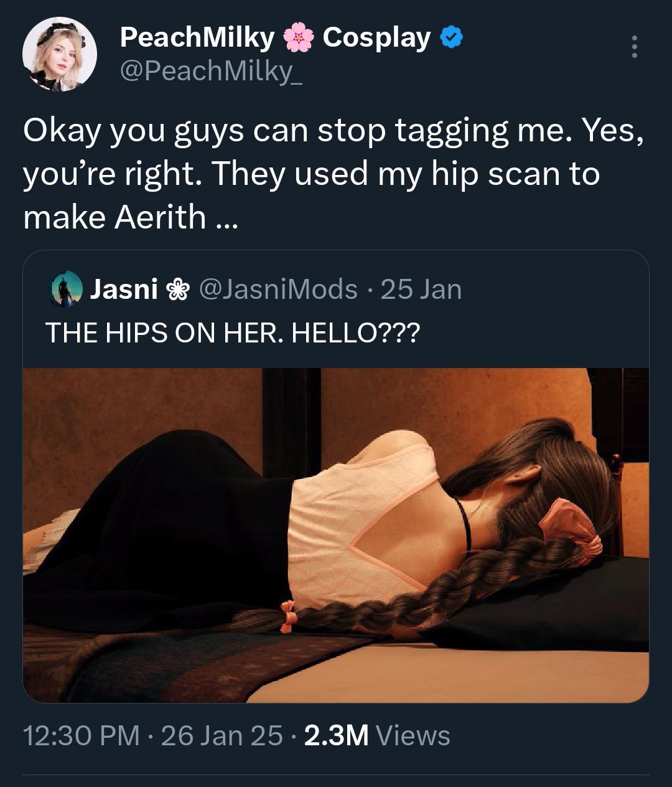
Task: Click the Jasni name in quoted tweet
Action: (124, 290)
